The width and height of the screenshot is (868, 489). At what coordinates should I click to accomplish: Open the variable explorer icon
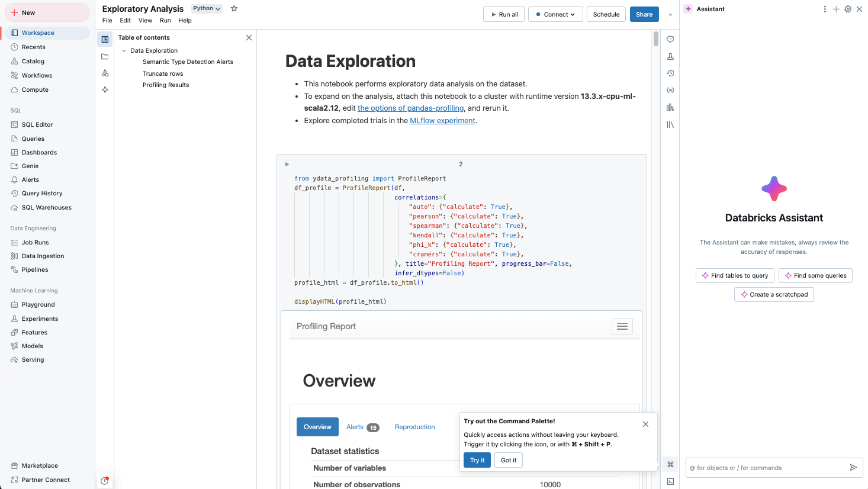[670, 91]
